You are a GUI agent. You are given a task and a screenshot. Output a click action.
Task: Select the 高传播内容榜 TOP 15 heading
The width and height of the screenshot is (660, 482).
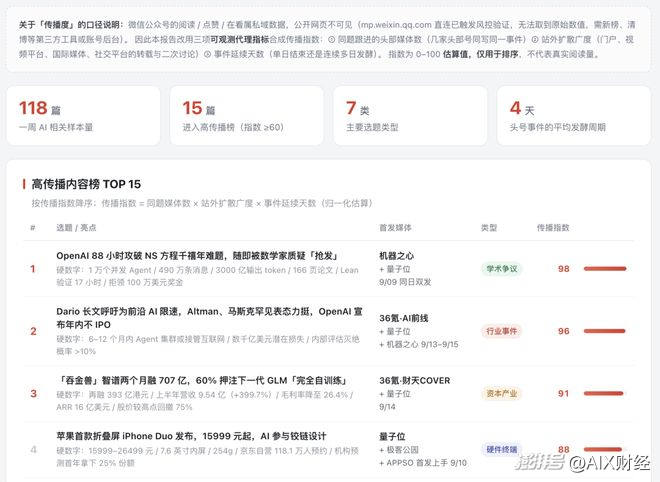pyautogui.click(x=86, y=184)
